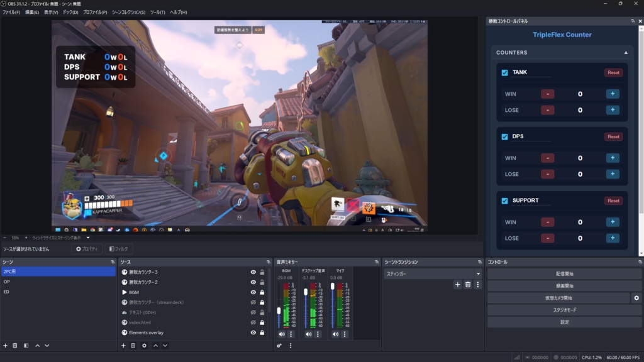
Task: Toggle スタジオモード button
Action: [564, 310]
